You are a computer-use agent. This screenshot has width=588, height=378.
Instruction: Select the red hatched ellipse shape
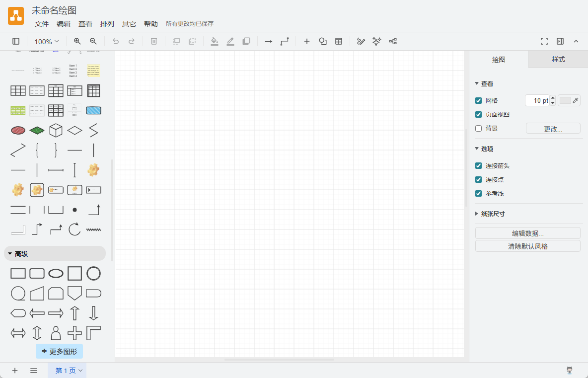point(18,131)
